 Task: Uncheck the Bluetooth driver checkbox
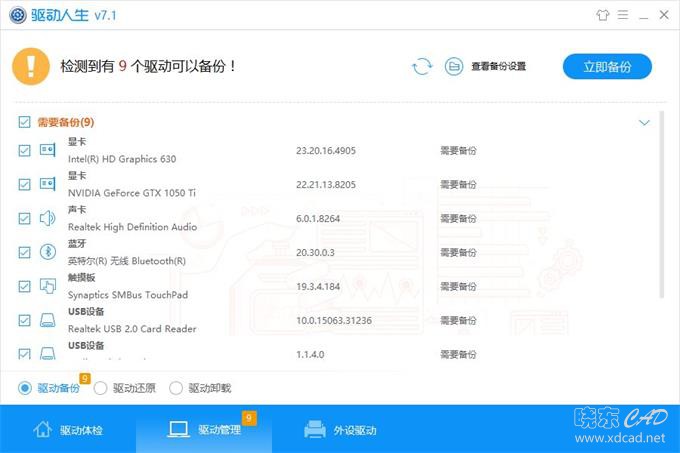(x=24, y=252)
